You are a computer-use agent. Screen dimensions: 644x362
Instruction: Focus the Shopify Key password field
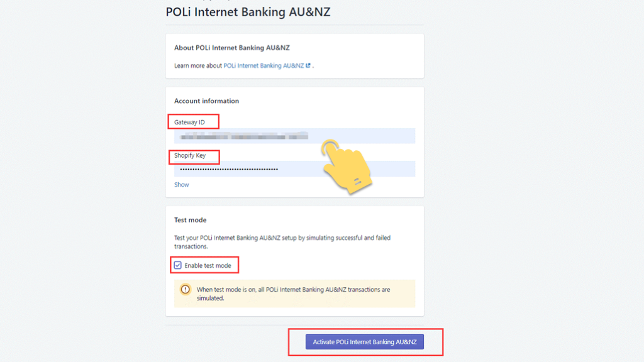click(294, 169)
